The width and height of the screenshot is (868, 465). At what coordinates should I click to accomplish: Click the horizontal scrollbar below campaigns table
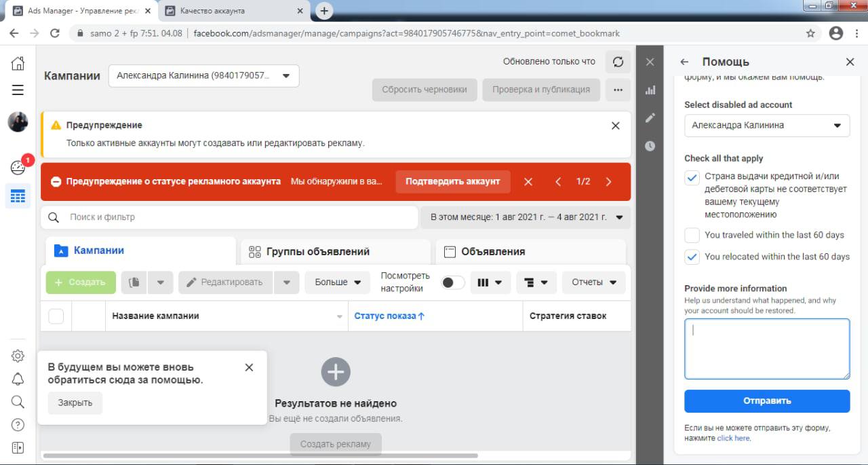point(260,455)
